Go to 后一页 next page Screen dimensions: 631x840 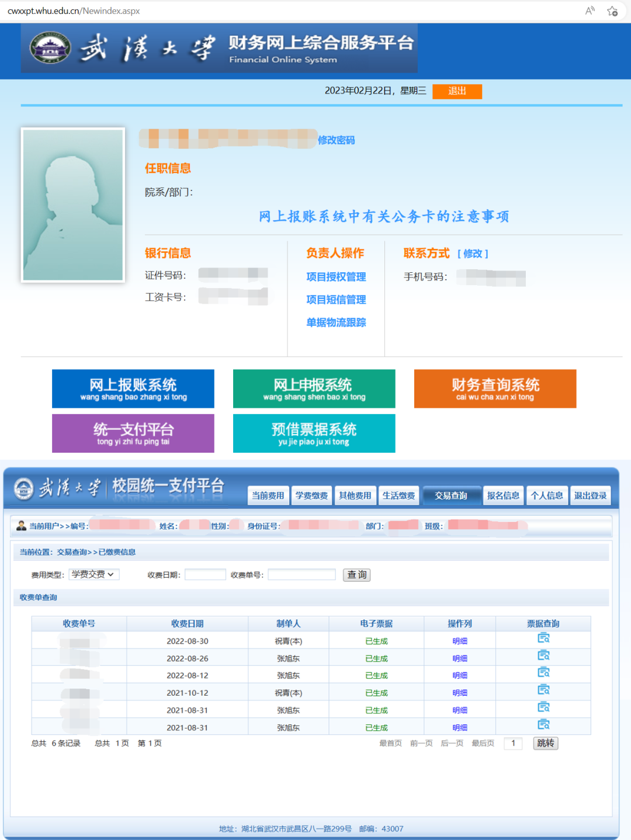coord(452,743)
